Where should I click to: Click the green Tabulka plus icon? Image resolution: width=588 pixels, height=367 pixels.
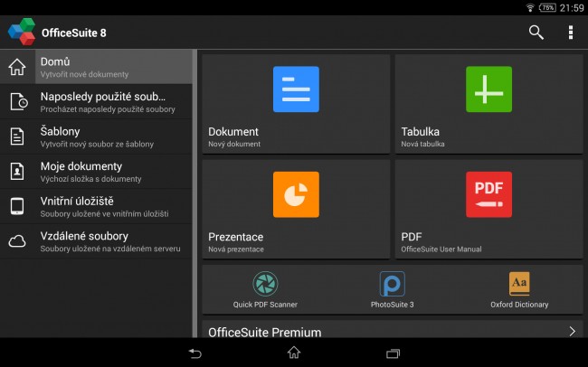point(488,89)
